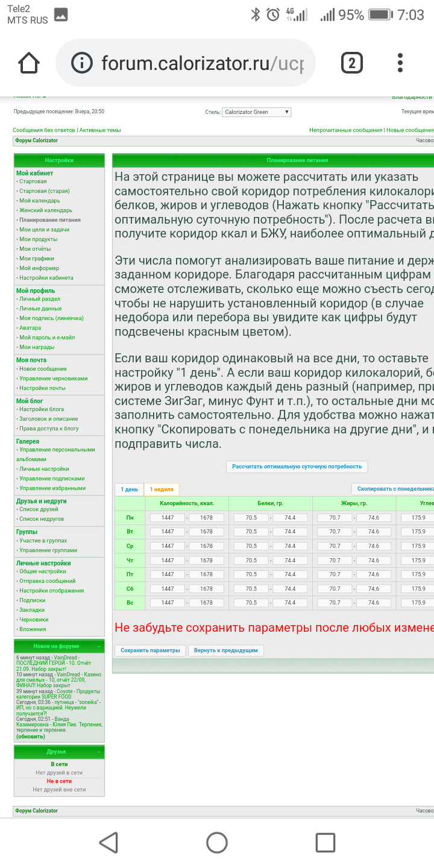Viewport: 434px width, 868px height.
Task: Open 'Непрочитанные сообщения' link
Action: click(346, 130)
